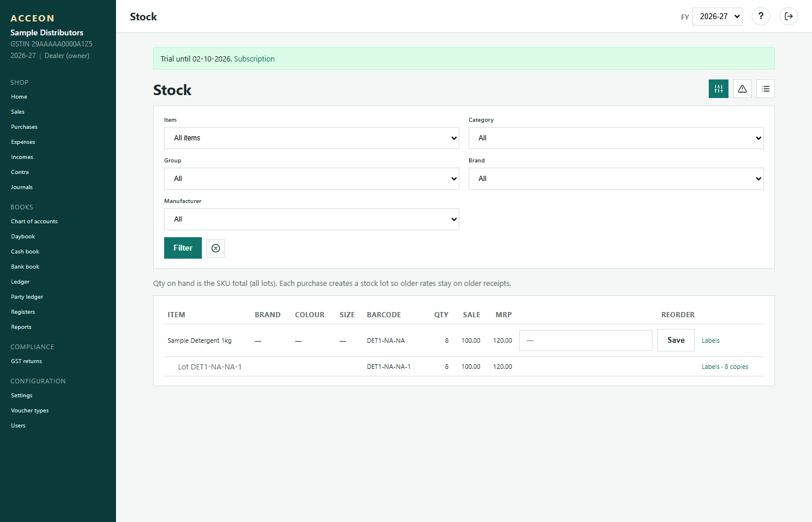Click lot barcode 'DET1-NA-NA-1' cell

389,367
